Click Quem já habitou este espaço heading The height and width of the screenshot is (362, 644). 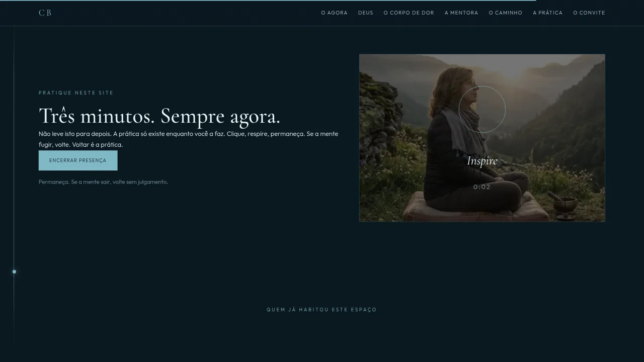(x=321, y=310)
